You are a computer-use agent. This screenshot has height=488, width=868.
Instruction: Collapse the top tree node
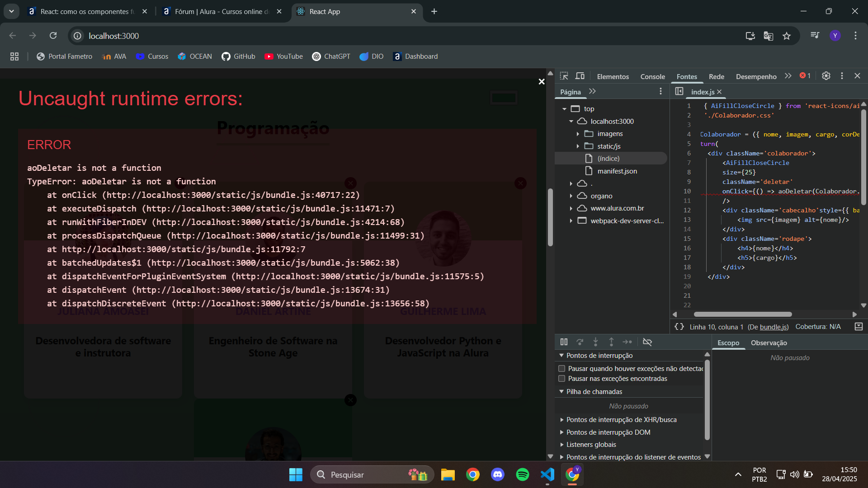pyautogui.click(x=564, y=109)
